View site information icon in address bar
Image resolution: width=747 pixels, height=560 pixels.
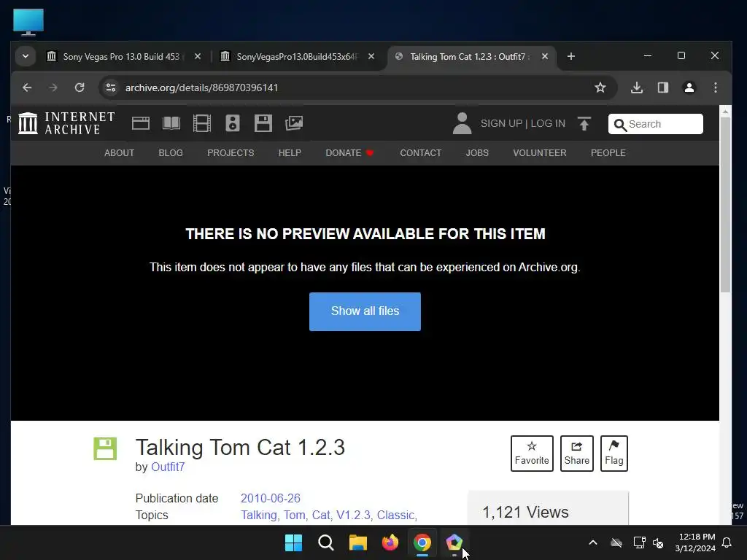click(x=111, y=87)
